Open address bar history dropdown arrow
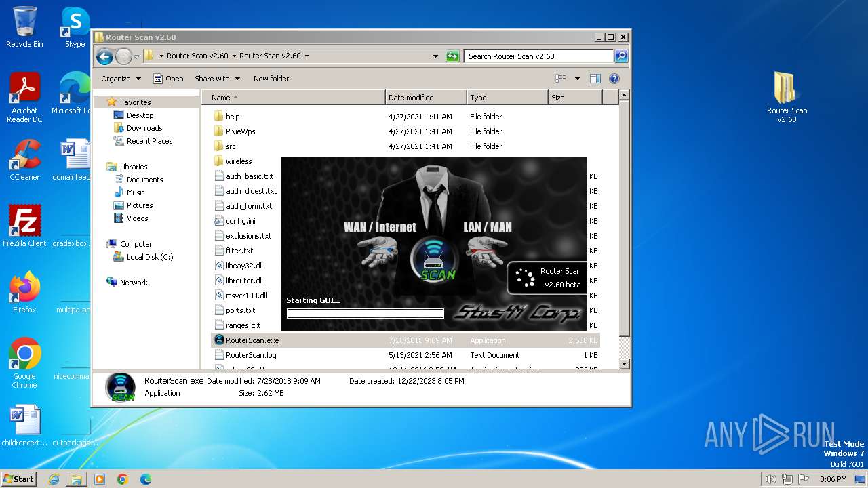Image resolution: width=868 pixels, height=488 pixels. point(435,56)
